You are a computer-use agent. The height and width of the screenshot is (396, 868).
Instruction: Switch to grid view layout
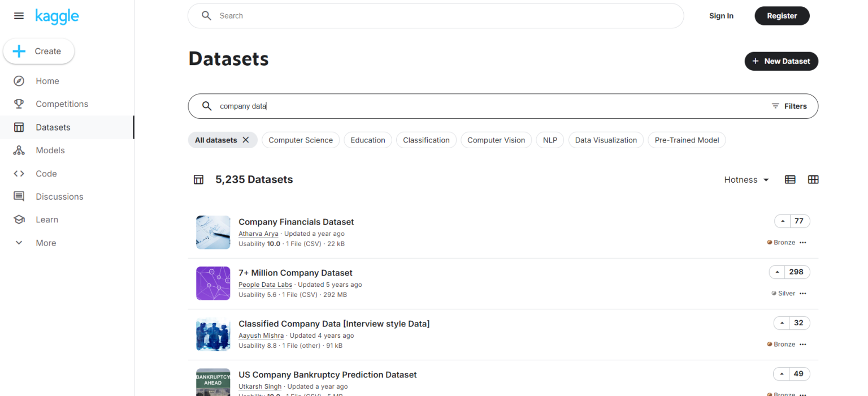(x=813, y=179)
